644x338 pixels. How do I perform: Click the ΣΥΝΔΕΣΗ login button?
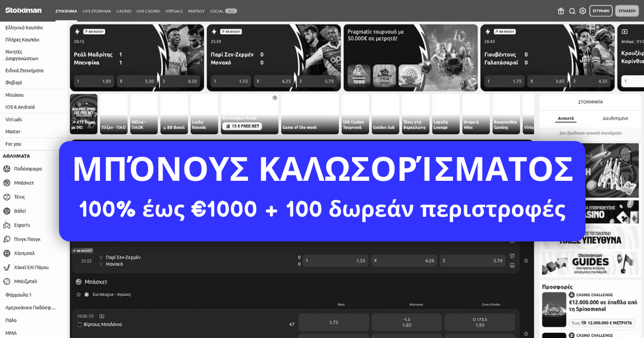click(628, 10)
